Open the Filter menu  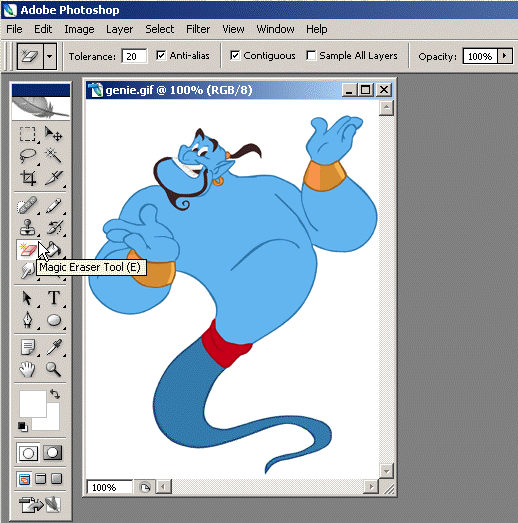click(x=198, y=29)
